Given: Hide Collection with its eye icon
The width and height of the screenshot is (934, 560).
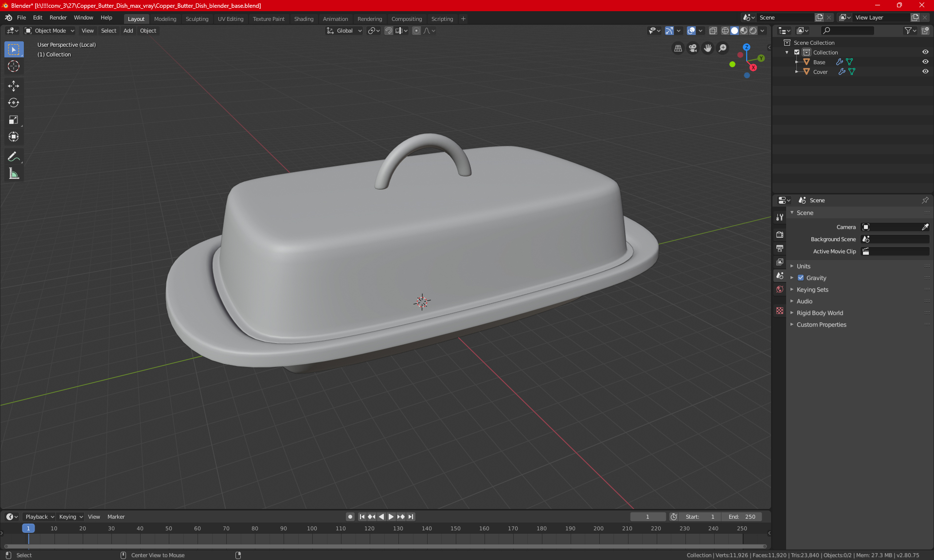Looking at the screenshot, I should pyautogui.click(x=925, y=52).
